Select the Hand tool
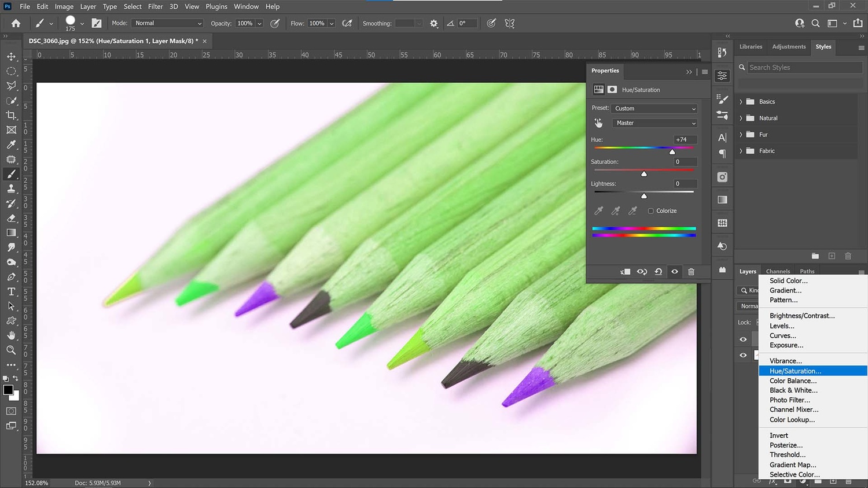The image size is (868, 488). (x=11, y=335)
